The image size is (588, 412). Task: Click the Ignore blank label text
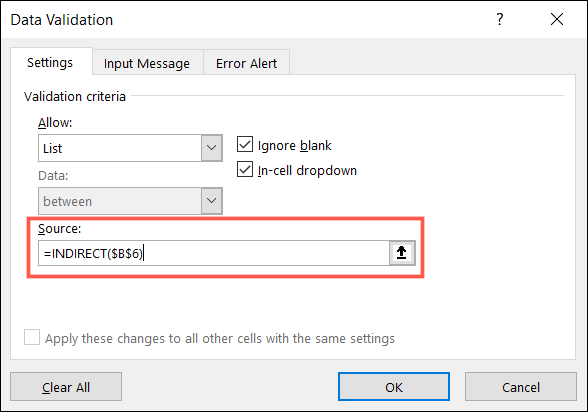point(295,145)
